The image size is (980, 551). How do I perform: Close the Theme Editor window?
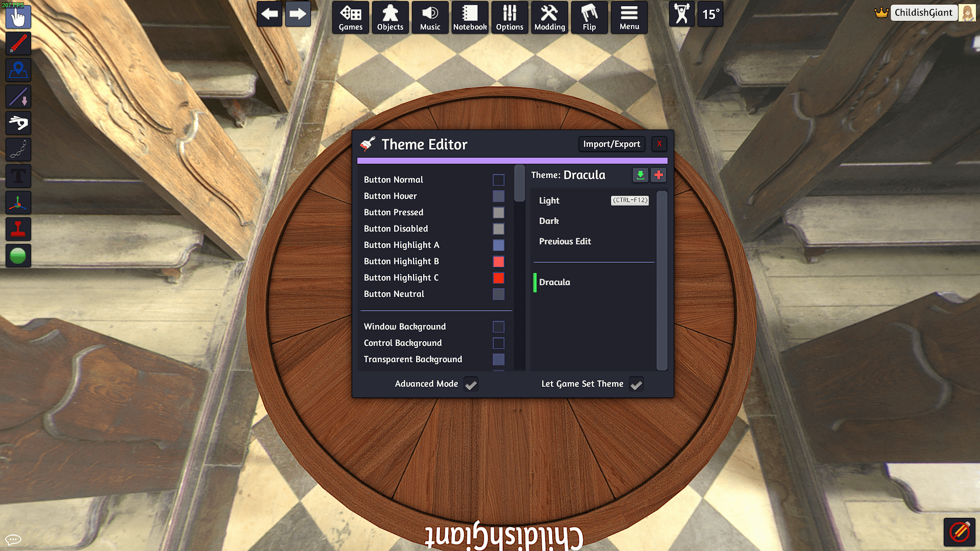click(659, 144)
